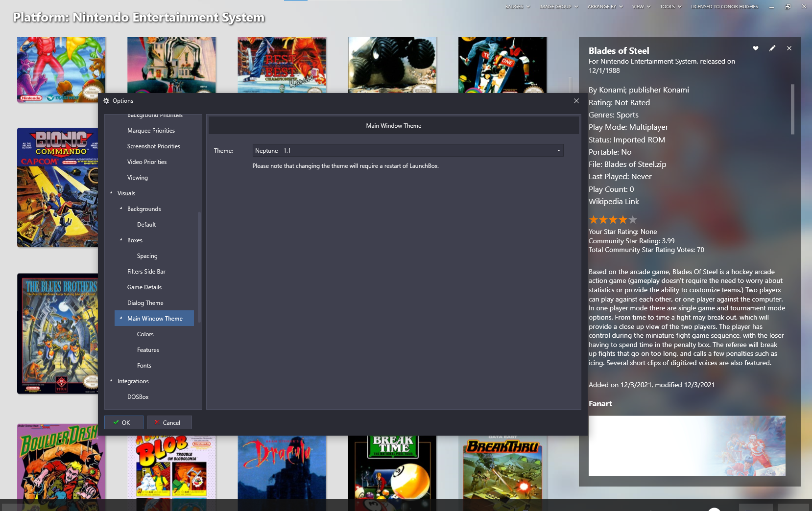
Task: Click the Options gear icon in dialog title
Action: pos(106,101)
